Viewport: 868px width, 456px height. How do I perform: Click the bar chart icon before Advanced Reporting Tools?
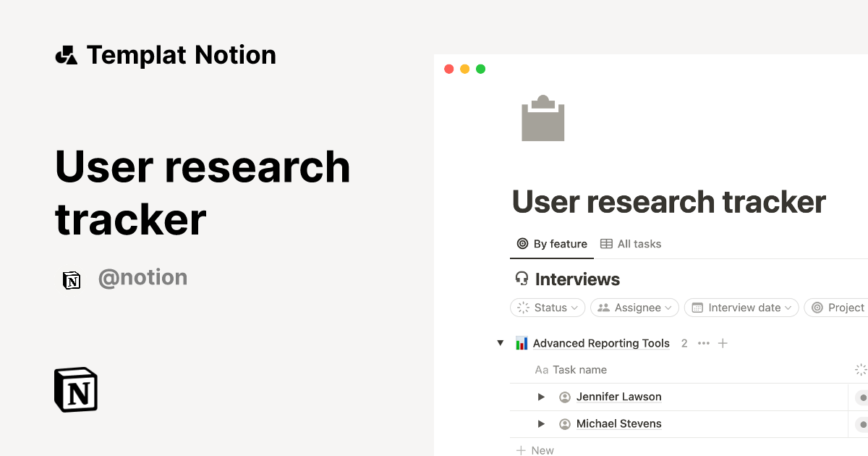coord(522,342)
